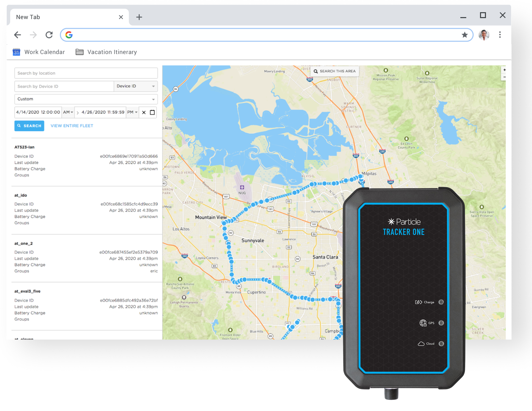Open the Chrome three-dot menu

pyautogui.click(x=500, y=35)
